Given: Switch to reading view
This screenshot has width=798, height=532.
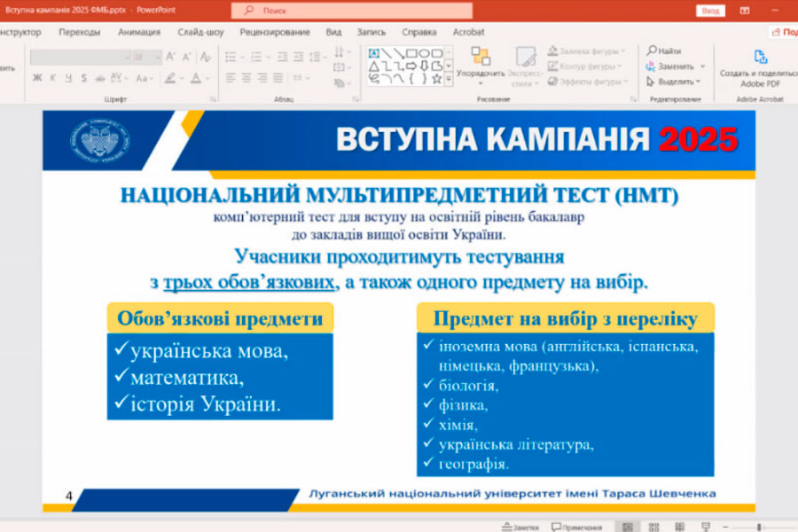Looking at the screenshot, I should (679, 527).
